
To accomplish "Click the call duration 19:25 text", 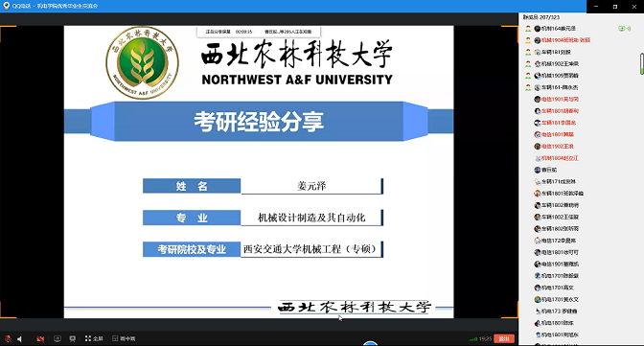I will coord(485,338).
